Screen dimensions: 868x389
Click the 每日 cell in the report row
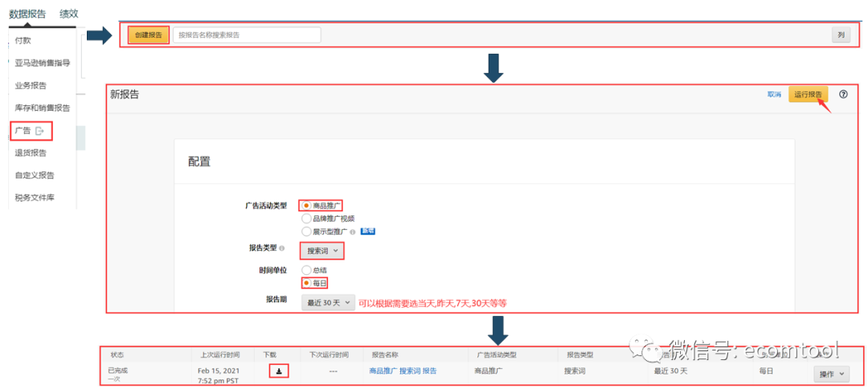pos(766,371)
